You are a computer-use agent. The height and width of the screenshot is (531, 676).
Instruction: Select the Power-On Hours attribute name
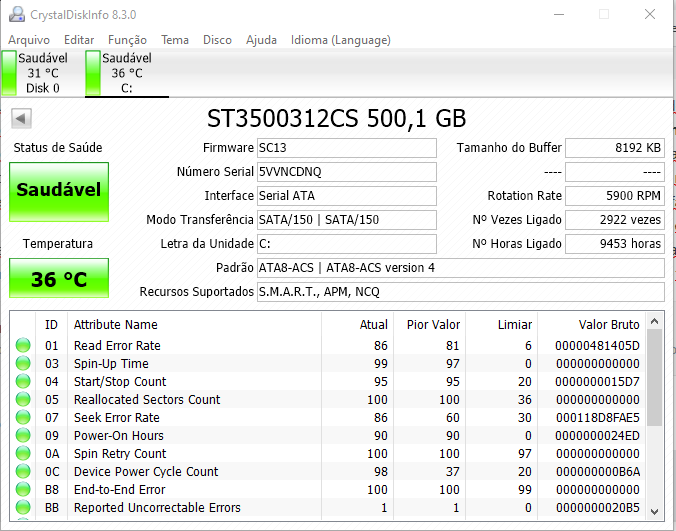(x=119, y=436)
